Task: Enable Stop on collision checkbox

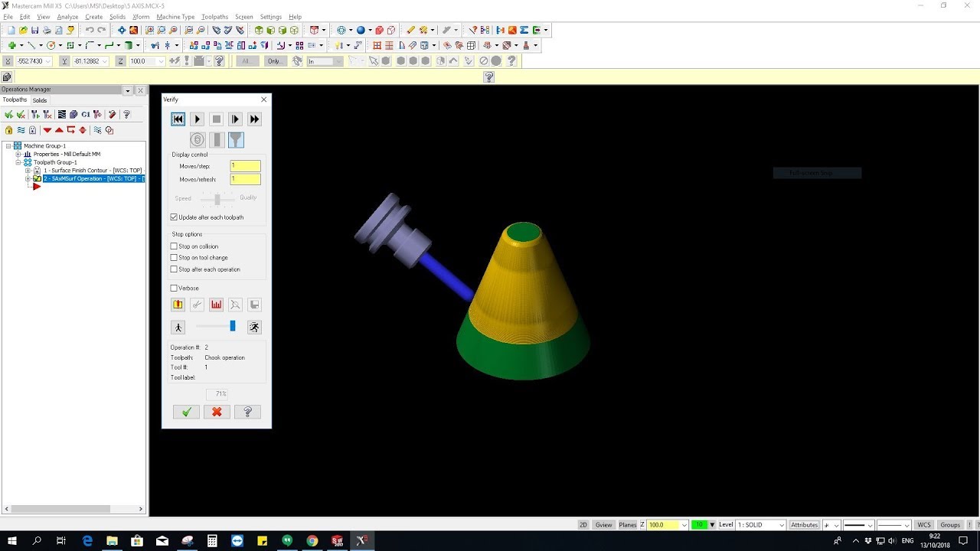Action: (x=174, y=246)
